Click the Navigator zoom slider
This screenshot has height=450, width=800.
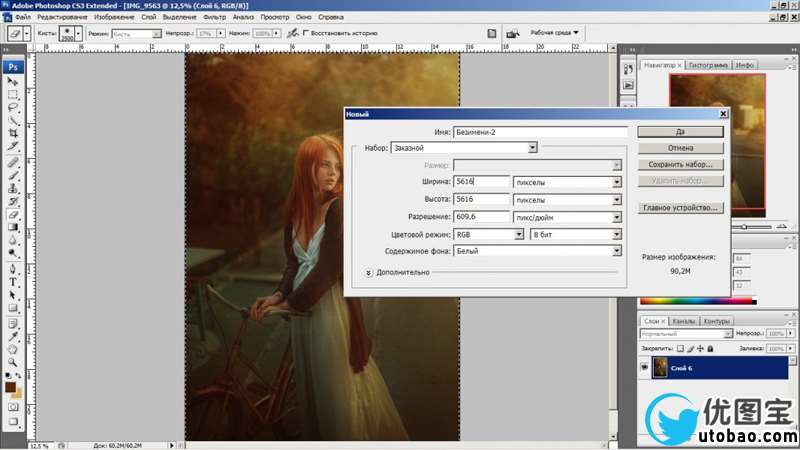click(x=744, y=227)
